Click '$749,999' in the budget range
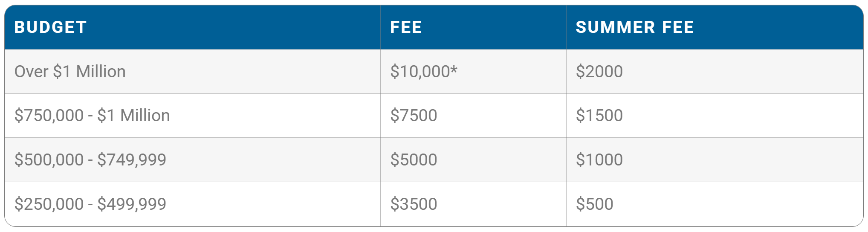Viewport: 868px width, 232px height. pyautogui.click(x=131, y=160)
